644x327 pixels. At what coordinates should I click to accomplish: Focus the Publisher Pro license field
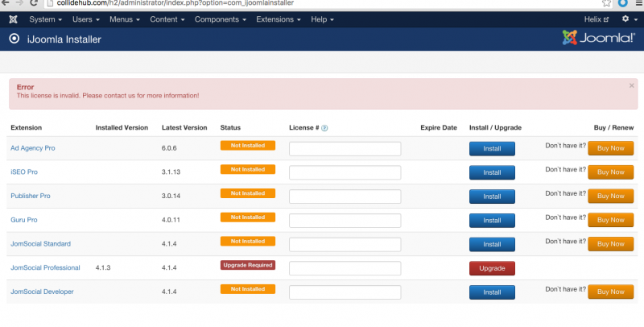(x=345, y=197)
